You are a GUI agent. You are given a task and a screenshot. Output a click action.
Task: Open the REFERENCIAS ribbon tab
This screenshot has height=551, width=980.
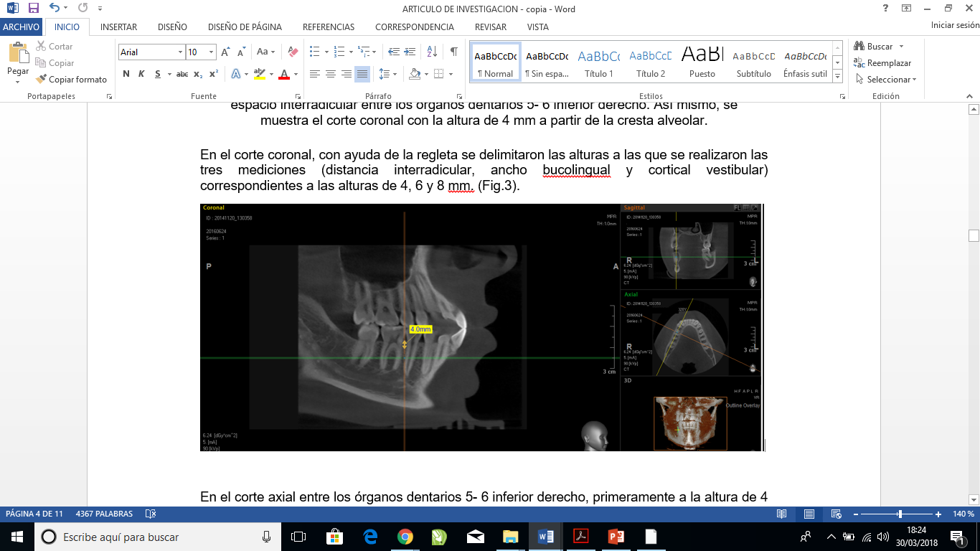coord(328,27)
